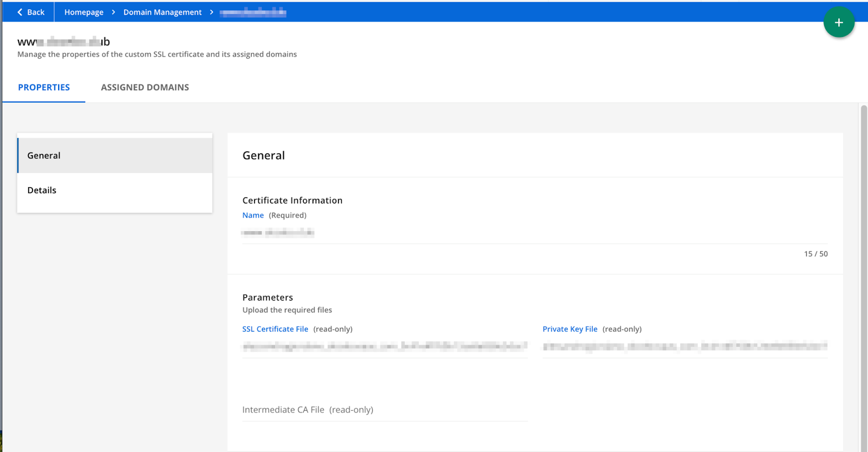Select General in the side panel
Viewport: 868px width, 452px height.
pos(114,156)
